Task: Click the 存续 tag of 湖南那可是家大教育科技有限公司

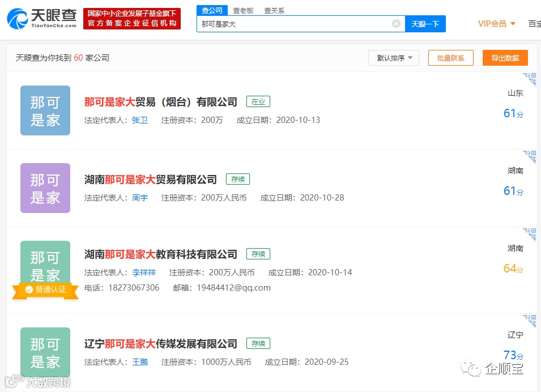Action: pyautogui.click(x=258, y=254)
